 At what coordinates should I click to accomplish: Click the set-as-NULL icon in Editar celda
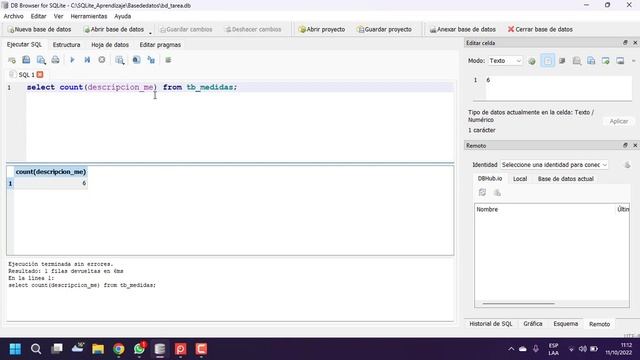(x=562, y=61)
